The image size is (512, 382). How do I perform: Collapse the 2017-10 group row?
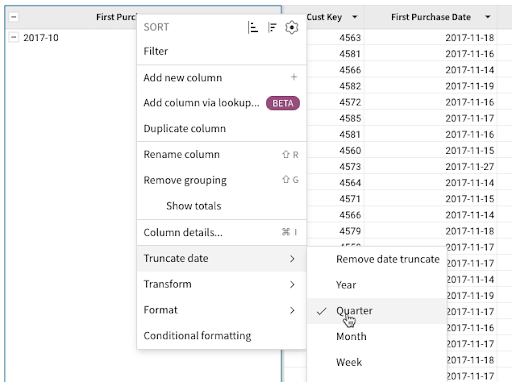(x=14, y=37)
